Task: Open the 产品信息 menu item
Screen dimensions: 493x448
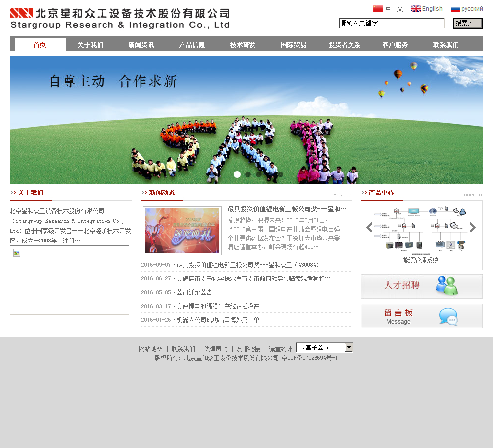Action: [x=192, y=45]
